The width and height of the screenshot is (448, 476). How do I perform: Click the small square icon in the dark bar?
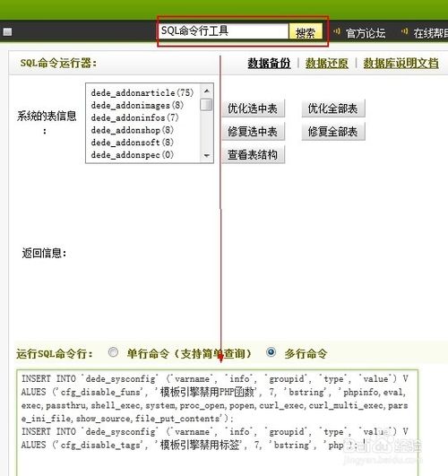[7, 32]
